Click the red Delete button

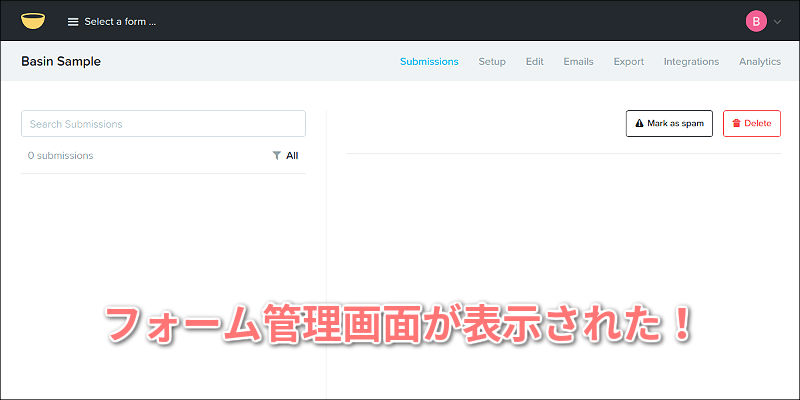(x=752, y=123)
